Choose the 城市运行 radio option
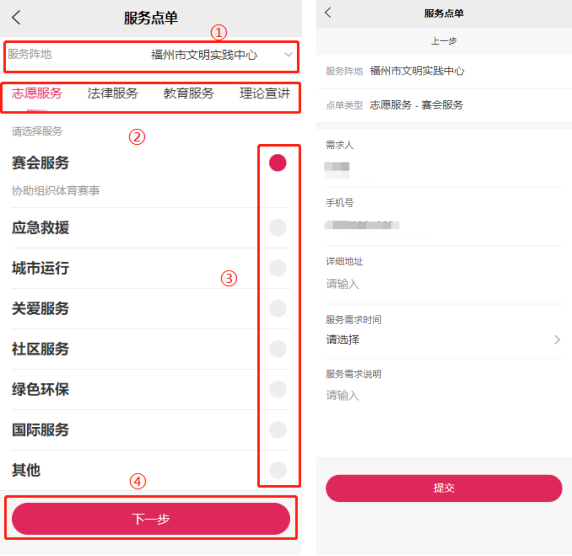 pyautogui.click(x=278, y=268)
